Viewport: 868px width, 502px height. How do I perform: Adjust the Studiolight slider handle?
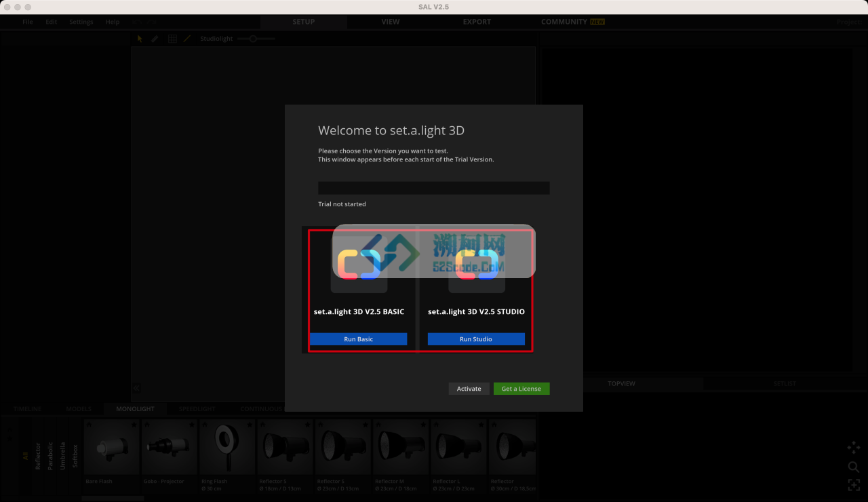coord(253,39)
